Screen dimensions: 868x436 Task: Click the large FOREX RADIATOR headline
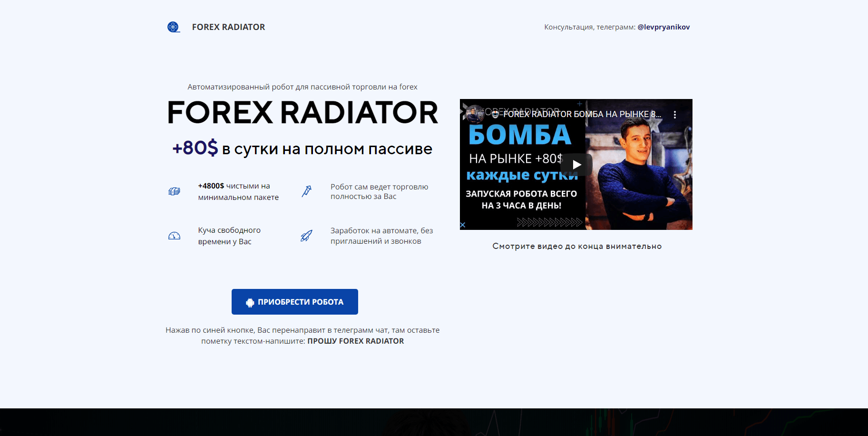tap(302, 112)
